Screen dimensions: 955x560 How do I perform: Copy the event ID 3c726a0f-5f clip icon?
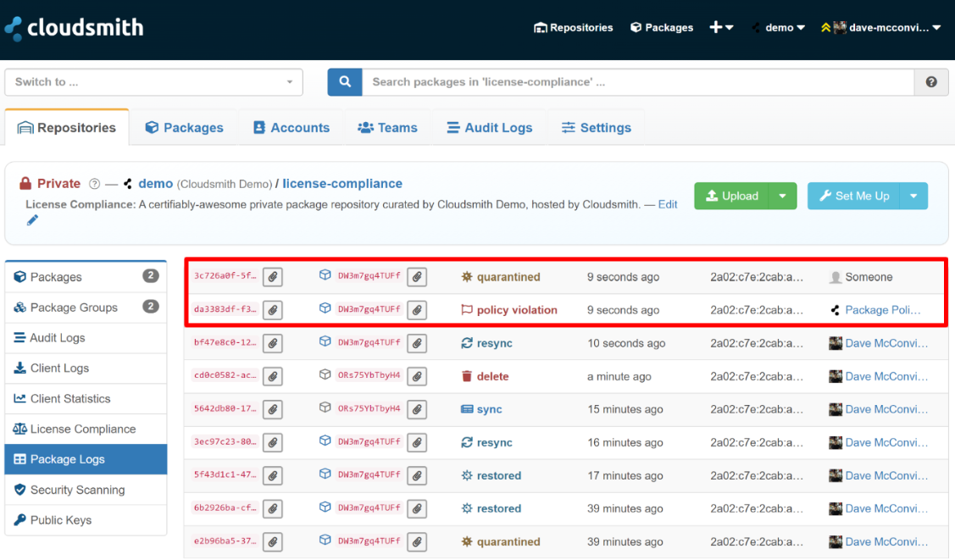(x=273, y=277)
